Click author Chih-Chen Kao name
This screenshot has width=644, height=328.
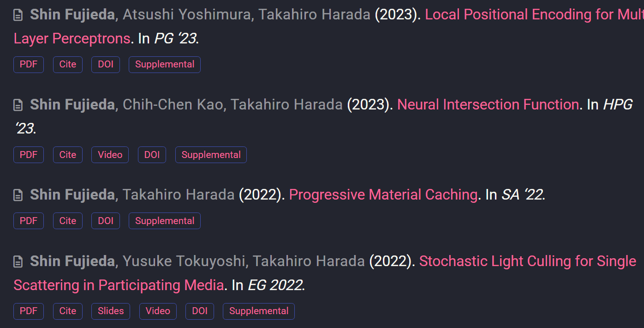point(173,105)
